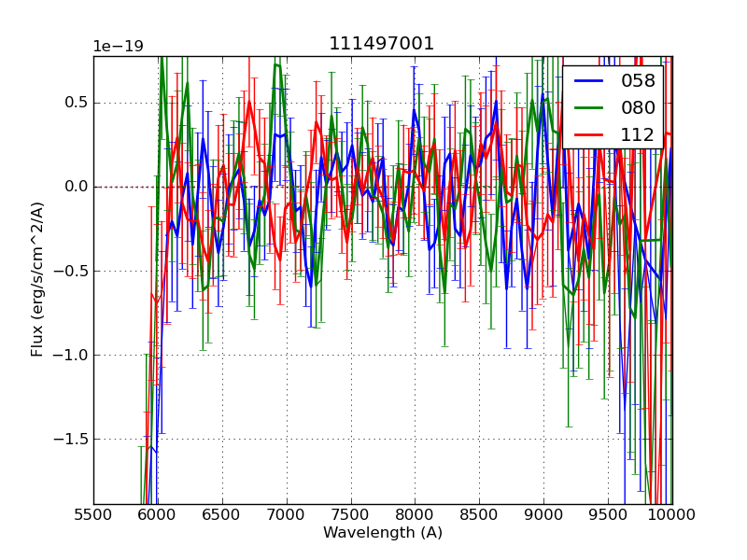The image size is (747, 560).
Task: Click the 10000 x-axis tick label
Action: click(x=671, y=514)
